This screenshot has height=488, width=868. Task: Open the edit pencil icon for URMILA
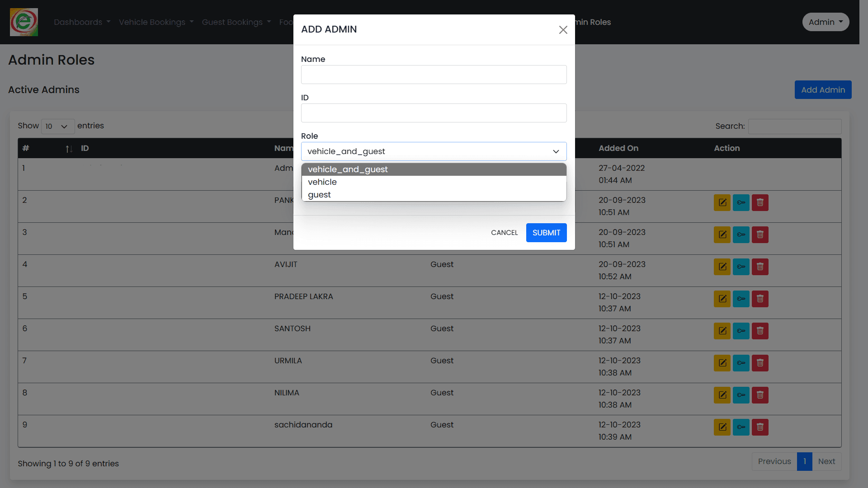(x=722, y=363)
